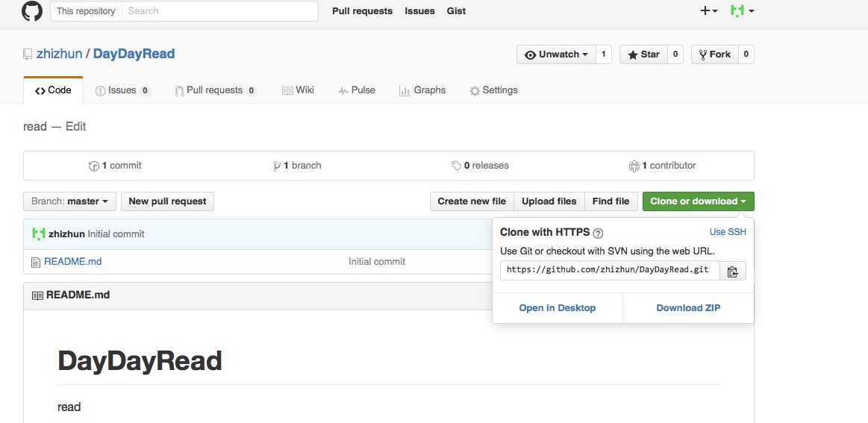The image size is (868, 423).
Task: Open This repository search scope selector
Action: click(x=86, y=11)
